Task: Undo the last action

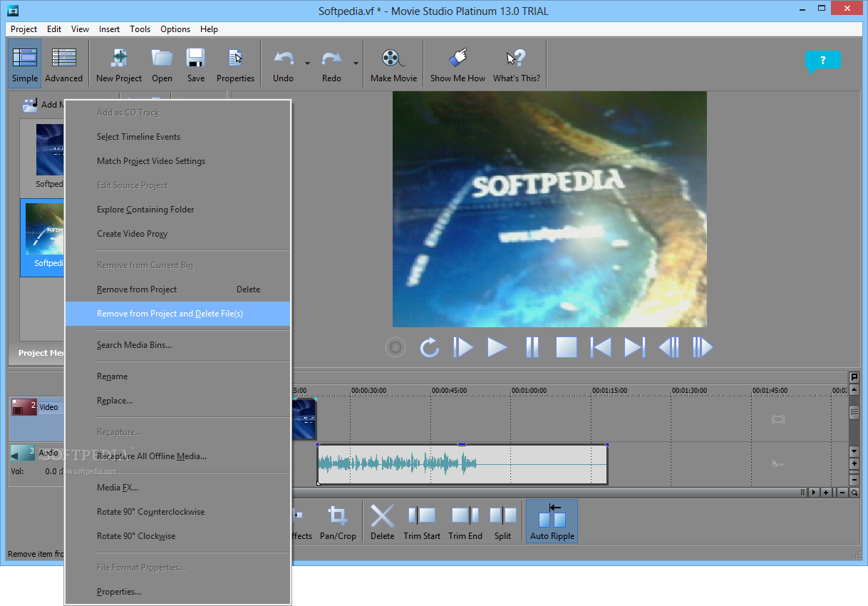Action: (284, 63)
